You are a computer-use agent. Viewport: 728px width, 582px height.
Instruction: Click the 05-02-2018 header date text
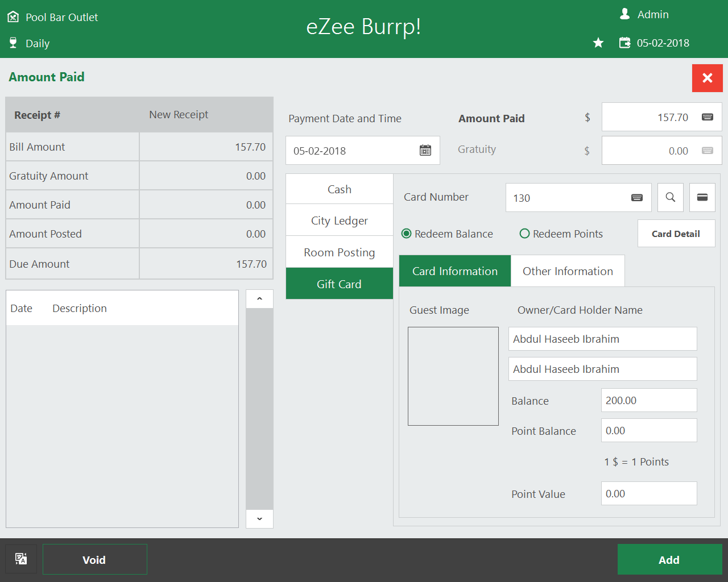click(663, 43)
